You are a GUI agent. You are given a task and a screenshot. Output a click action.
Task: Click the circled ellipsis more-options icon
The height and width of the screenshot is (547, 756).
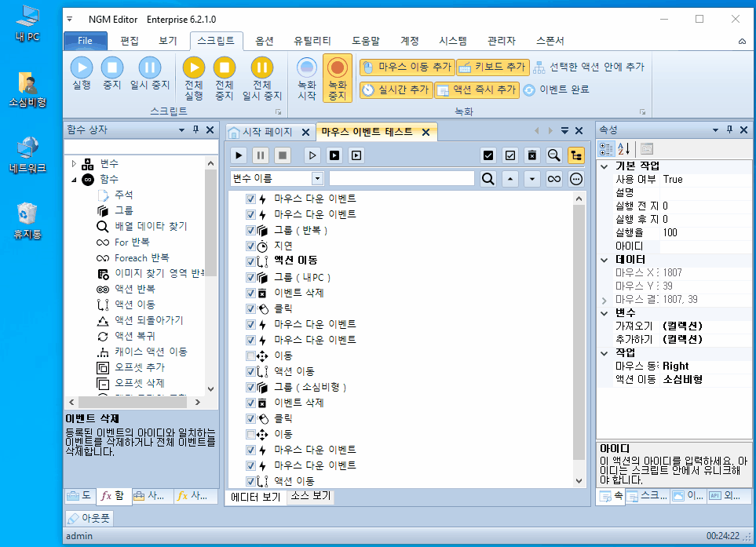coord(576,179)
